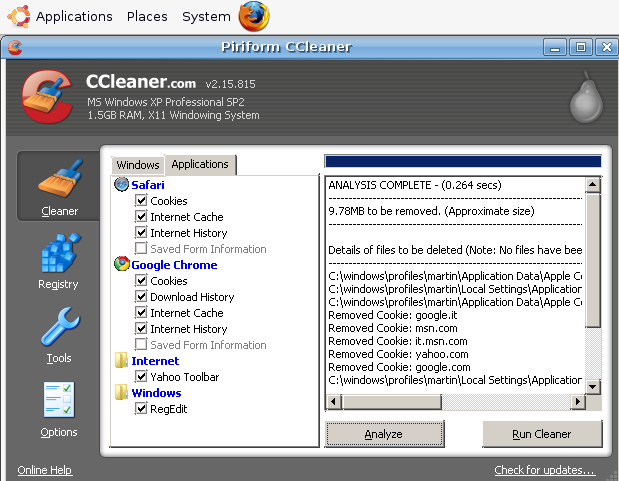Open the Tools section wrench icon
The height and width of the screenshot is (481, 619).
tap(60, 326)
